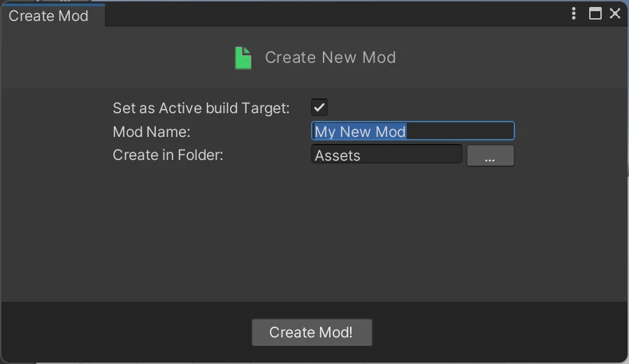Open the window's three-dot options menu
The height and width of the screenshot is (364, 629).
coord(574,14)
